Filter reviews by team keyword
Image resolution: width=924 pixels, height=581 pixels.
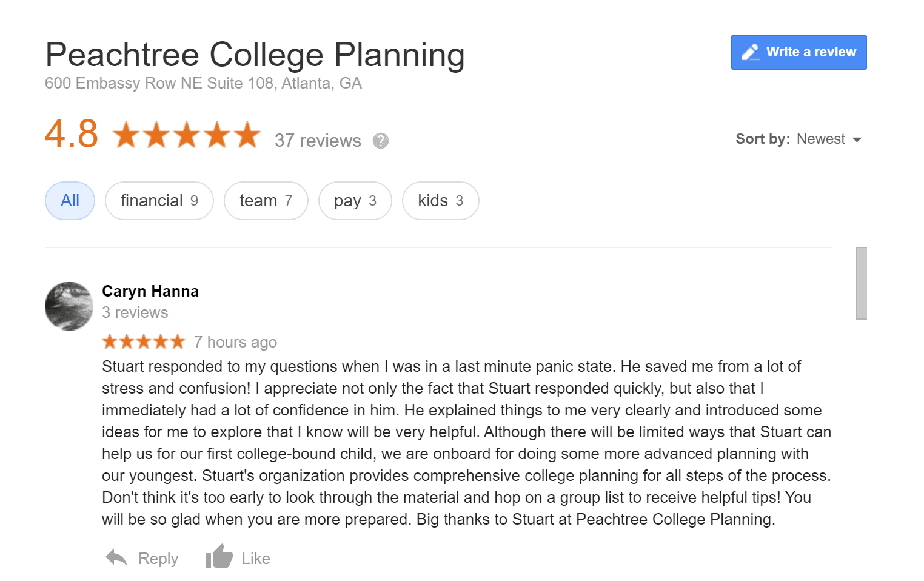click(x=266, y=201)
